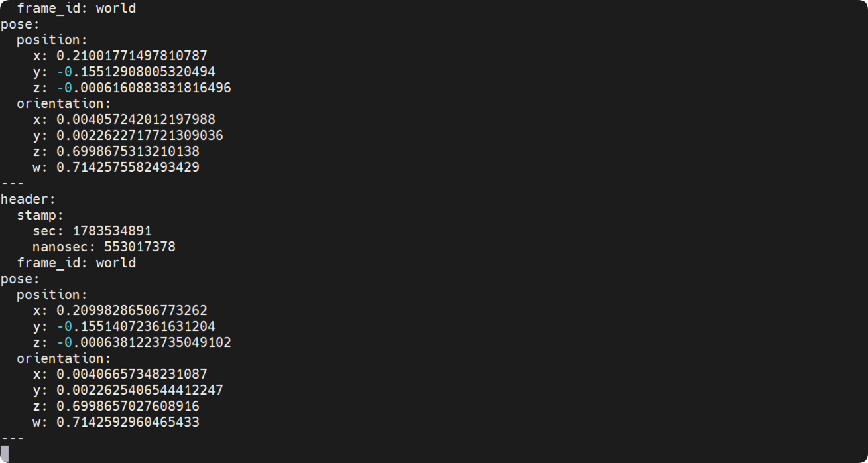The height and width of the screenshot is (463, 868).
Task: Click orientation x value 0.00406657348231087
Action: [132, 374]
